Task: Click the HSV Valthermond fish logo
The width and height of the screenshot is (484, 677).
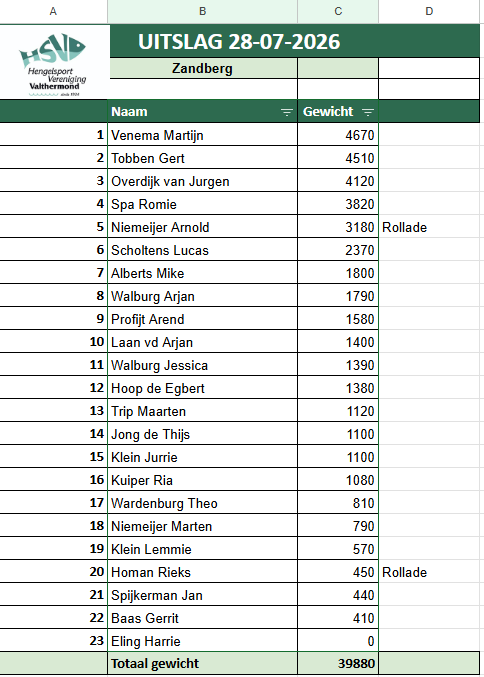Action: (x=54, y=64)
